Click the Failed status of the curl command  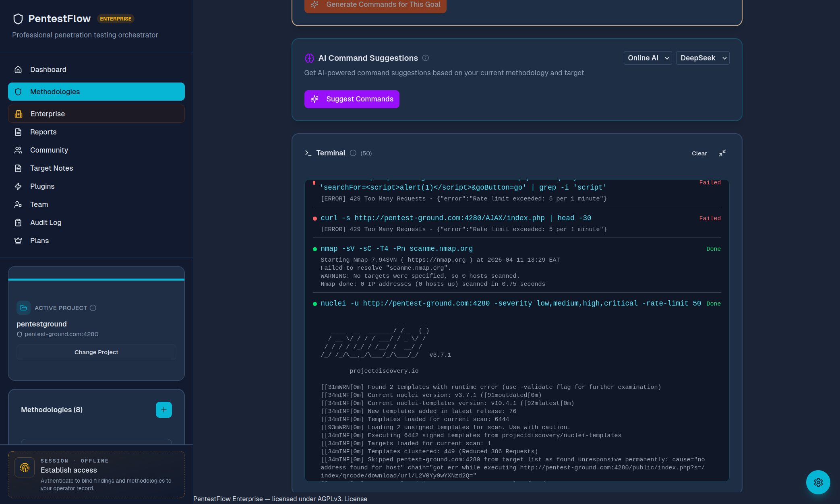(710, 218)
